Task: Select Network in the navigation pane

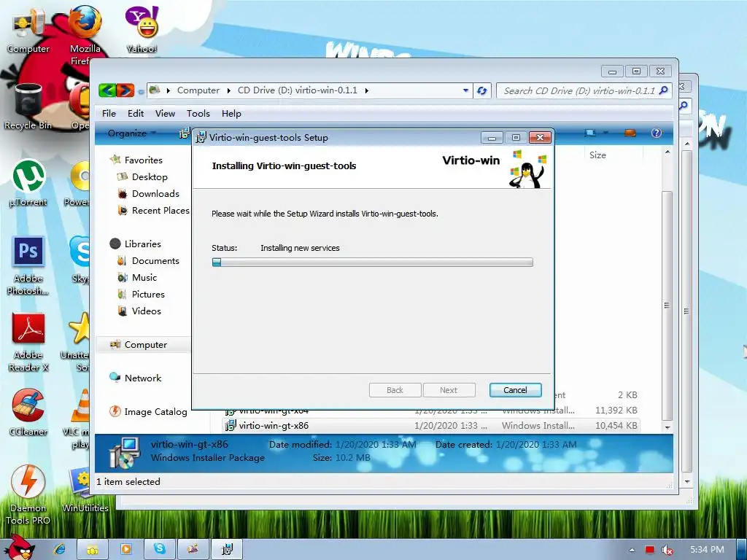Action: point(143,378)
